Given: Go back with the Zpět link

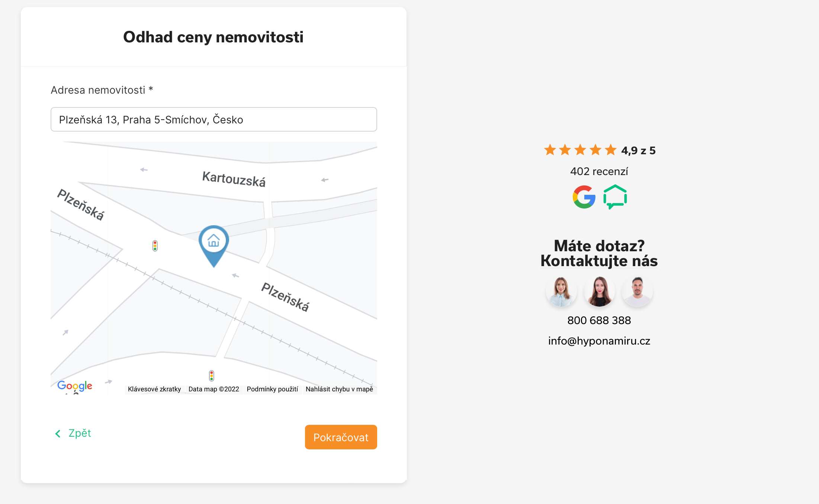Looking at the screenshot, I should point(80,433).
